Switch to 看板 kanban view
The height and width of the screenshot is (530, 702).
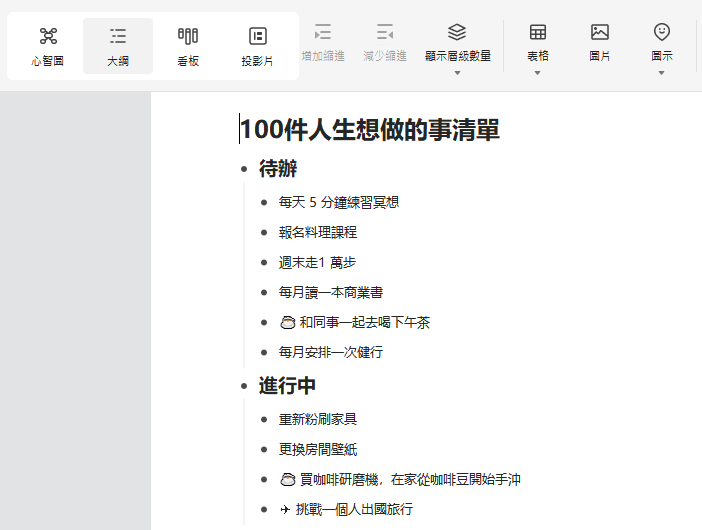point(188,46)
